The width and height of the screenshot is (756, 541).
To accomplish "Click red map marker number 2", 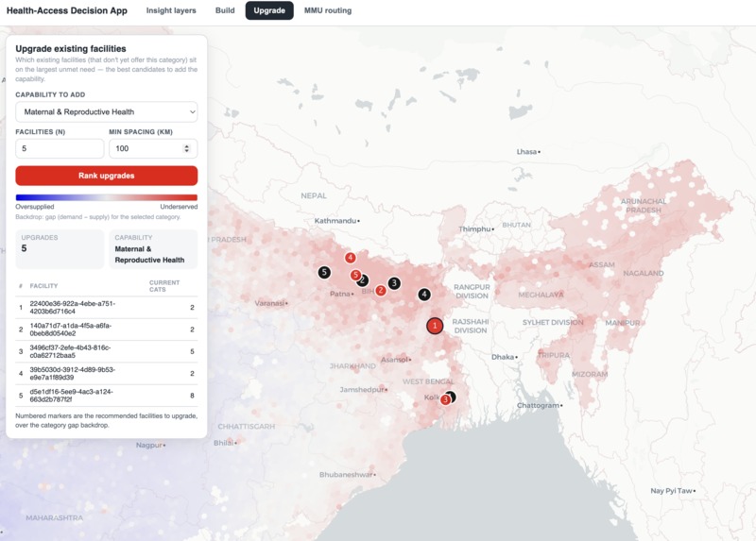I will click(x=381, y=290).
